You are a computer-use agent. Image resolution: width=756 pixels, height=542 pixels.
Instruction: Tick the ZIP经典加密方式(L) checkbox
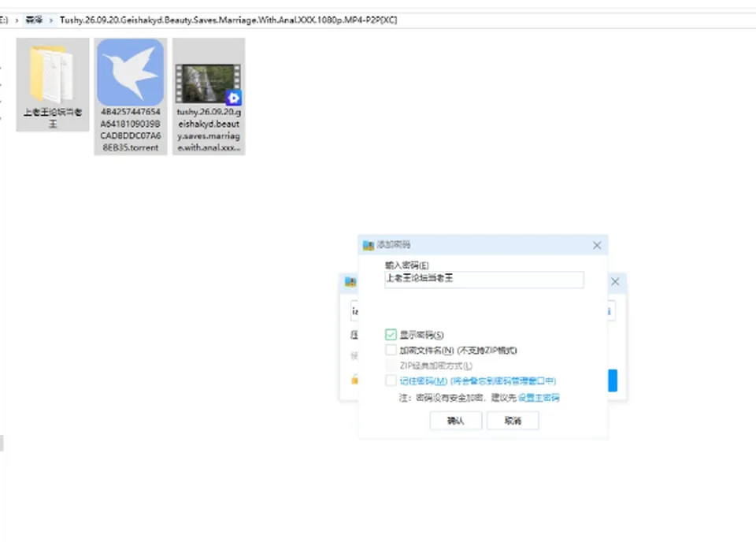pyautogui.click(x=391, y=366)
